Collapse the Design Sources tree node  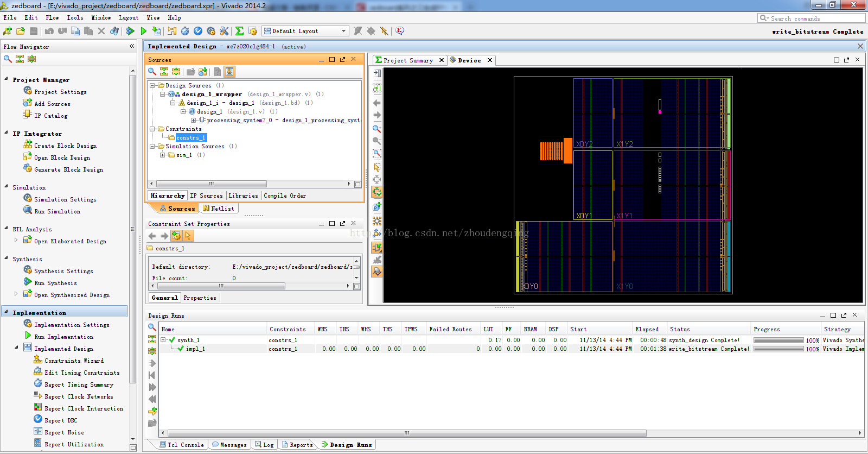tap(152, 85)
